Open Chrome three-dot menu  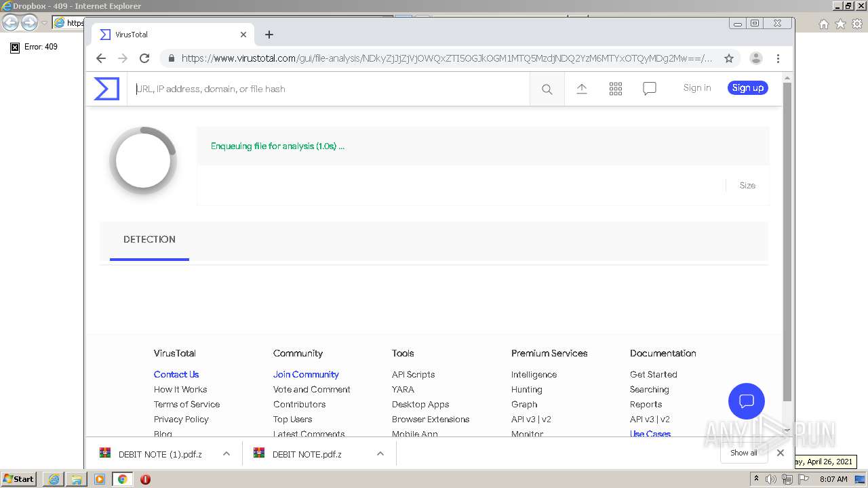pyautogui.click(x=778, y=58)
